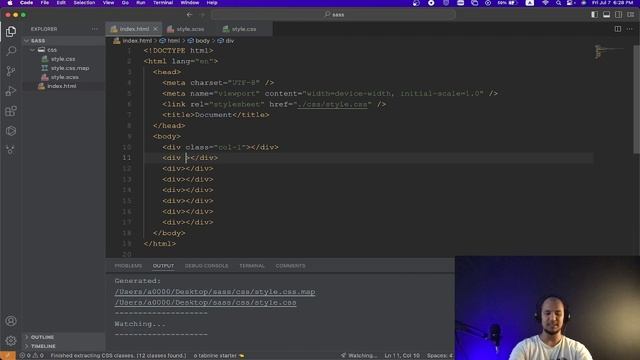Open Spotlight search in macOS menu bar

click(558, 3)
